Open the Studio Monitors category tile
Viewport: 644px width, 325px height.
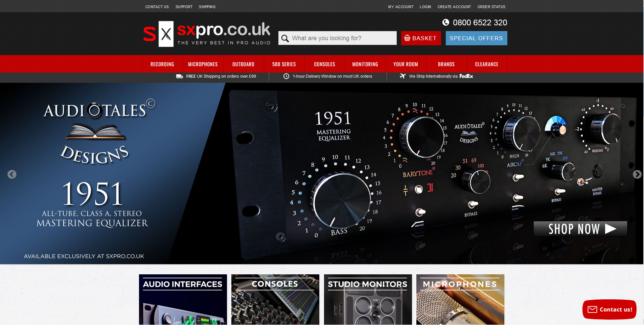[368, 299]
